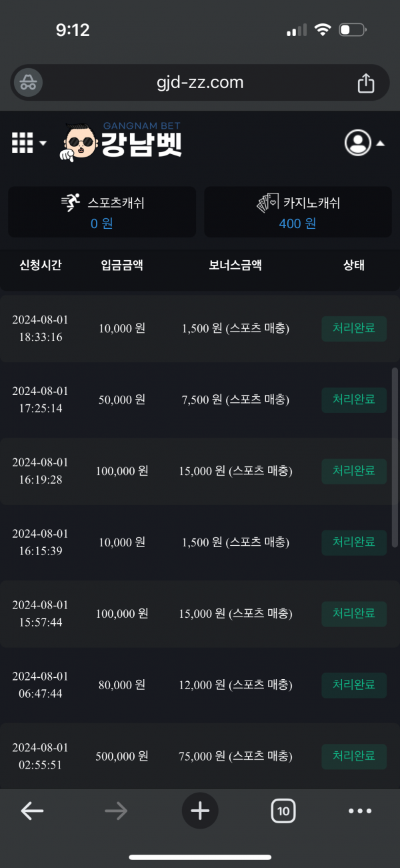Tap 처리완료 status for 18:33:16 deposit
Viewport: 400px width, 868px height.
click(x=354, y=328)
